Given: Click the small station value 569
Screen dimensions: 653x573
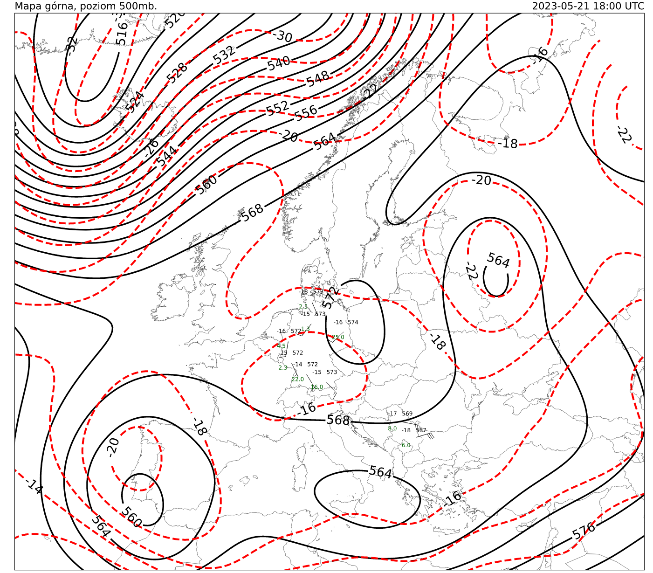Looking at the screenshot, I should tap(407, 414).
